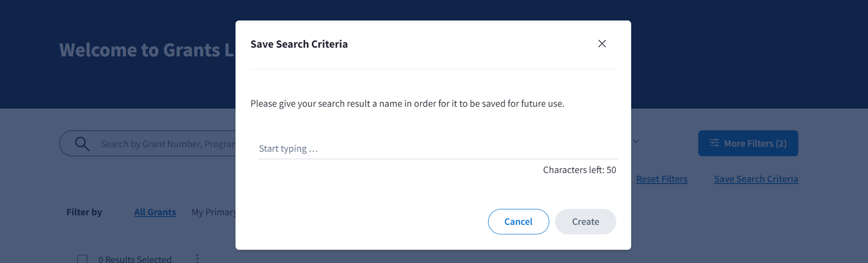Open the three-dot results options menu
This screenshot has width=868, height=263.
197,258
